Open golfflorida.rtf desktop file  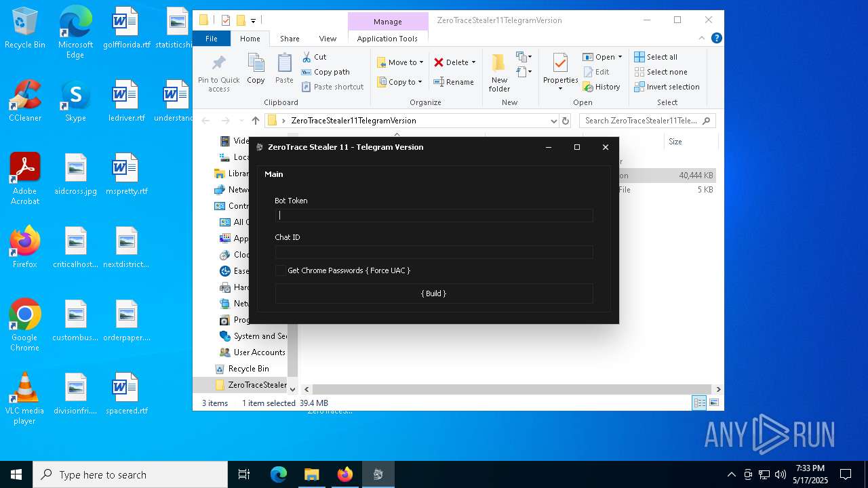tap(125, 28)
